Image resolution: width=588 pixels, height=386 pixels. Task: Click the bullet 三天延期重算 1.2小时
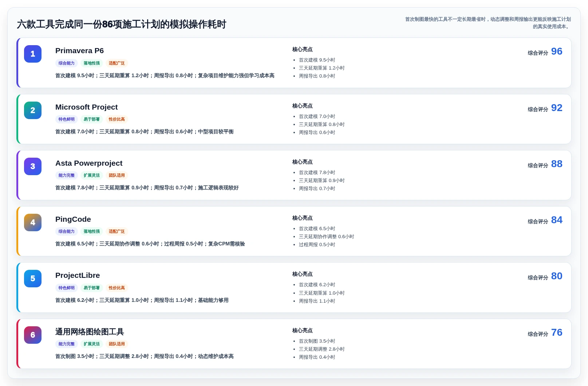click(x=322, y=68)
